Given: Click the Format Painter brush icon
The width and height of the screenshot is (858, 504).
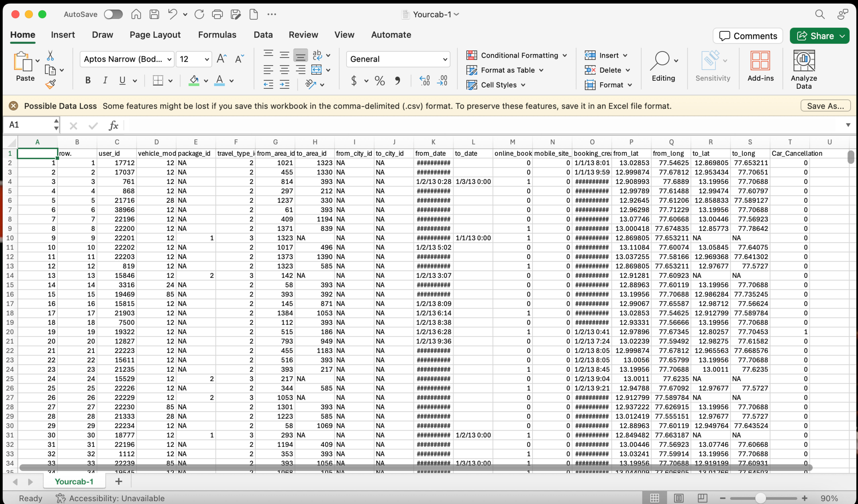Looking at the screenshot, I should point(50,84).
